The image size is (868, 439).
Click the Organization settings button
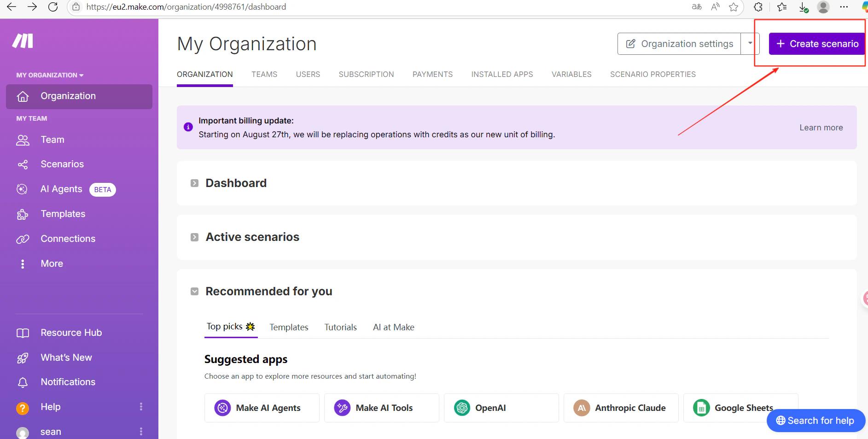[679, 44]
